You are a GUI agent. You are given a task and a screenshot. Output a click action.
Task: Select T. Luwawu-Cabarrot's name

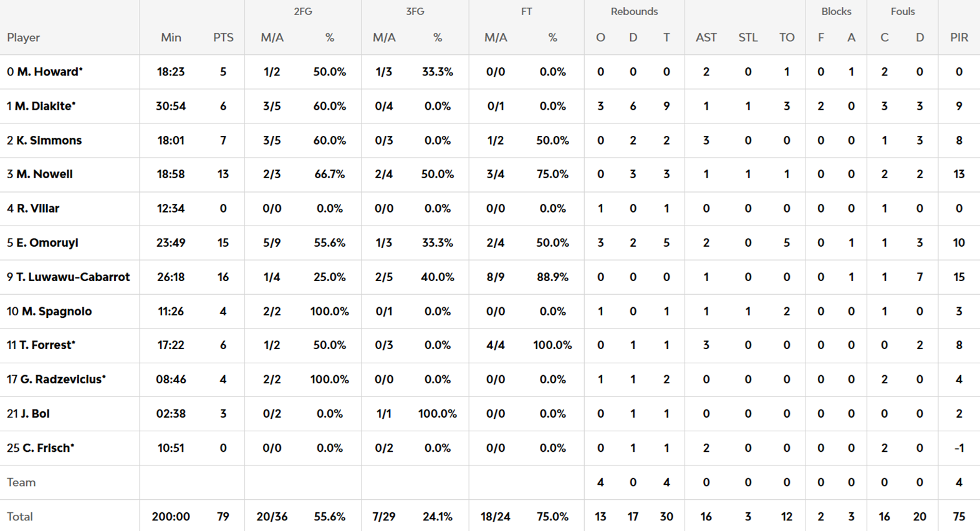(73, 277)
